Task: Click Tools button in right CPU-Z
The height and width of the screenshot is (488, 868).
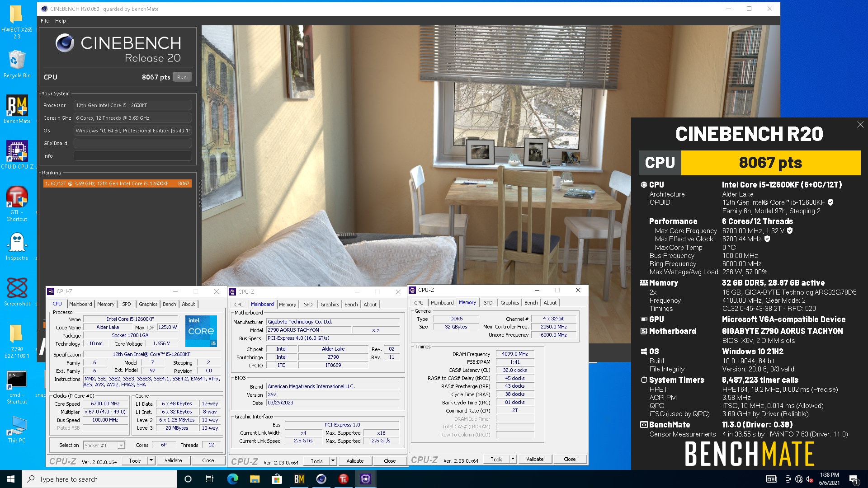Action: tap(496, 459)
